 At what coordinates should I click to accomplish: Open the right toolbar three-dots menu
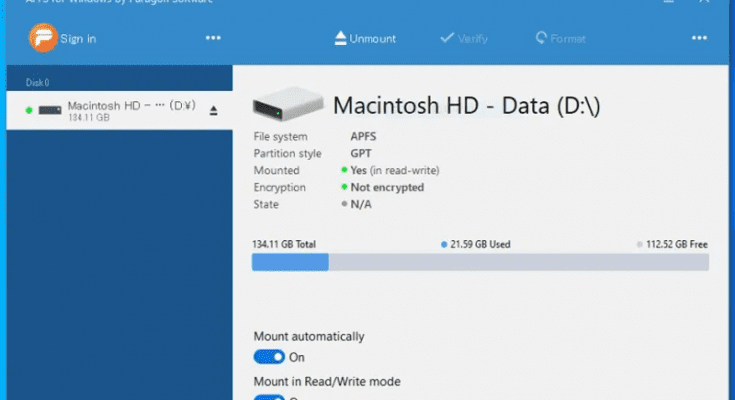(x=699, y=38)
